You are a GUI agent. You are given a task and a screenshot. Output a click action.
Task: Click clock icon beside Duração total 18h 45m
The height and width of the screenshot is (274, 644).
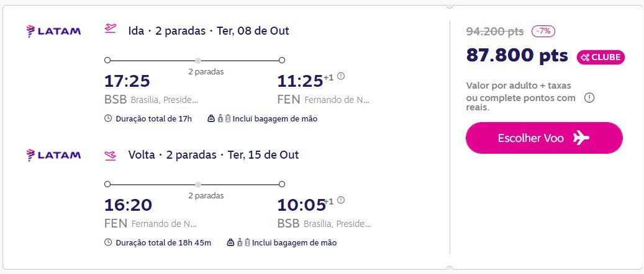108,242
